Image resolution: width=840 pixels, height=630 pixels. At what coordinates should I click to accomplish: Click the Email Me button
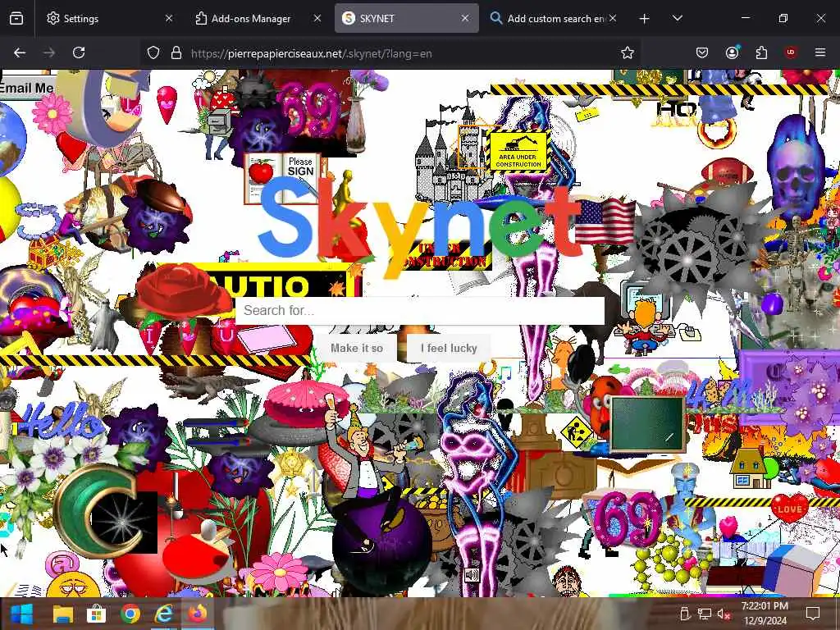26,88
